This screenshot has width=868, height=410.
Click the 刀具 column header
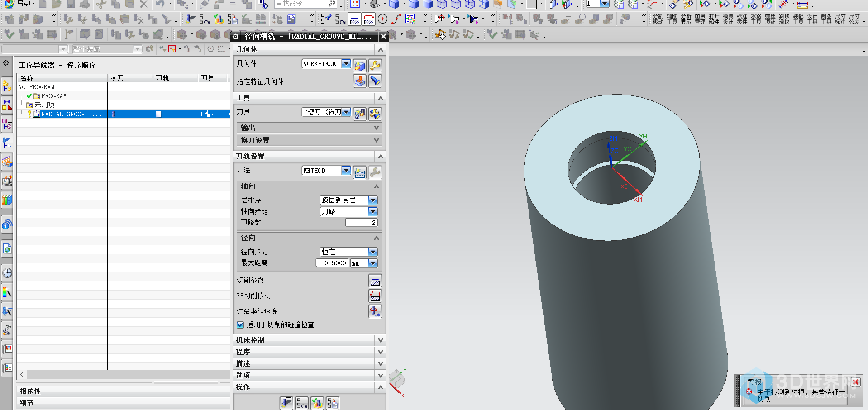(x=212, y=78)
